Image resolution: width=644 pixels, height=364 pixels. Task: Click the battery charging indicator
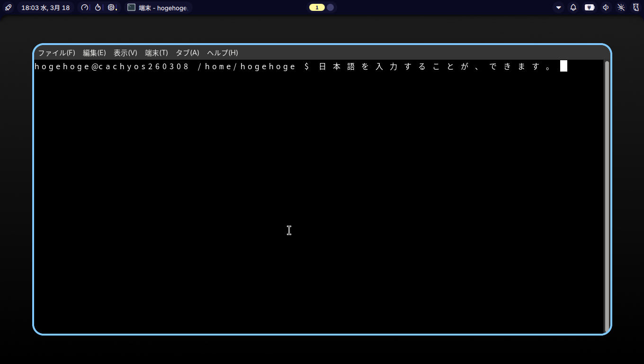coord(590,8)
